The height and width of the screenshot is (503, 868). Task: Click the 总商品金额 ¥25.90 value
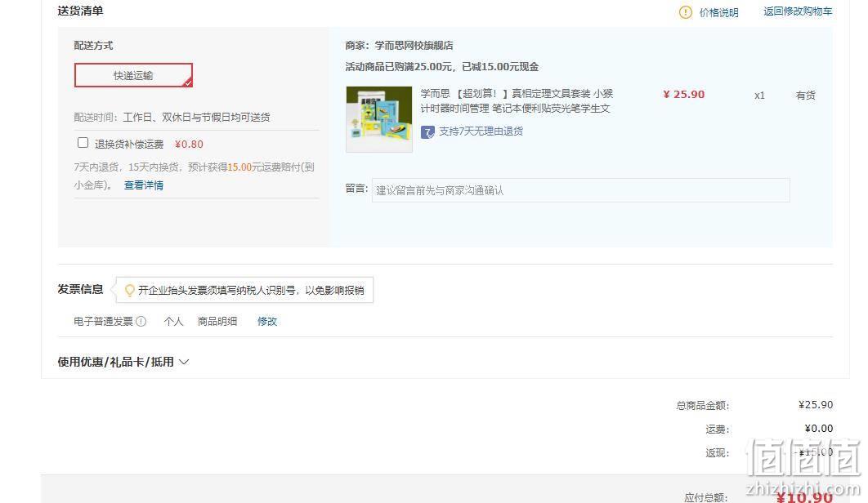coord(816,405)
